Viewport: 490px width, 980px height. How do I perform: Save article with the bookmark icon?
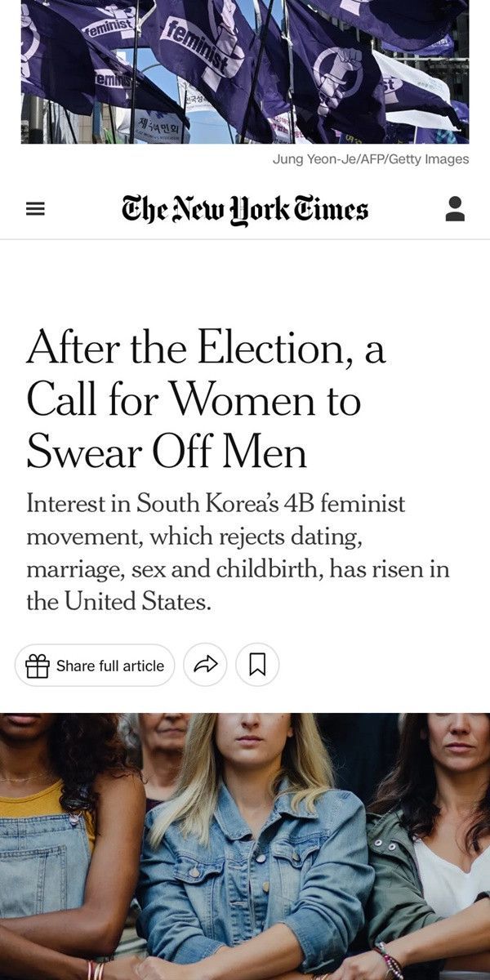[257, 665]
